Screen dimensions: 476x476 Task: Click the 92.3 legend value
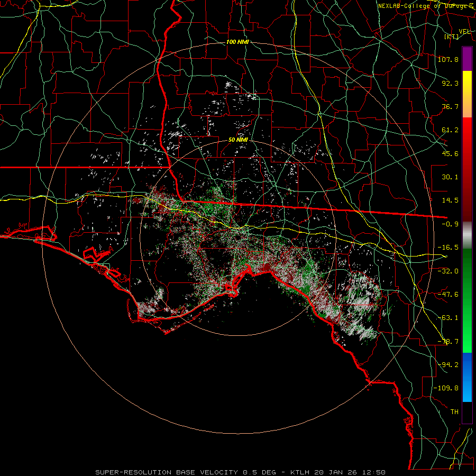(x=450, y=83)
